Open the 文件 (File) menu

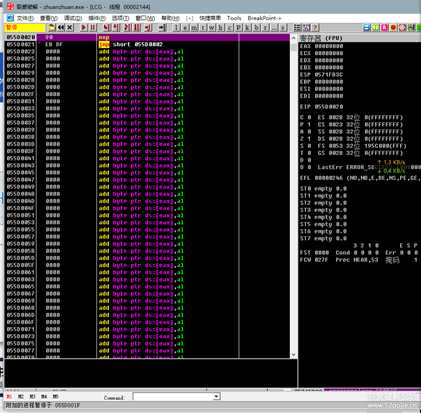(25, 18)
